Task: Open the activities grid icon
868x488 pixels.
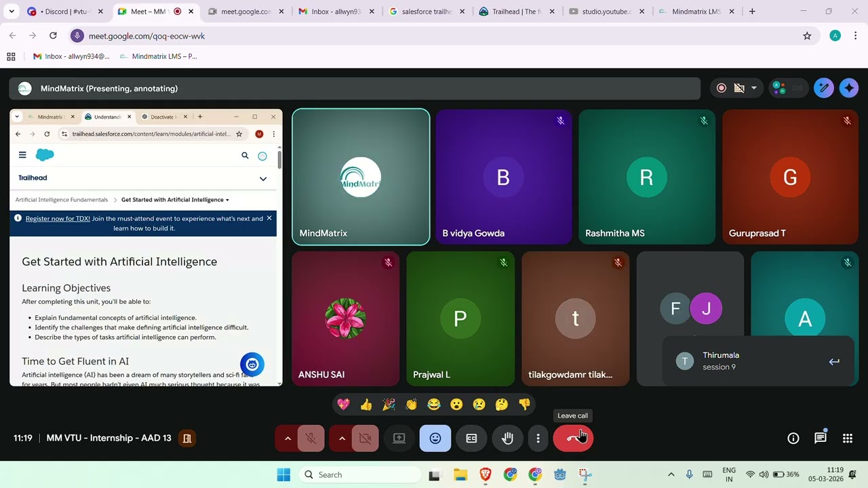Action: pyautogui.click(x=848, y=439)
